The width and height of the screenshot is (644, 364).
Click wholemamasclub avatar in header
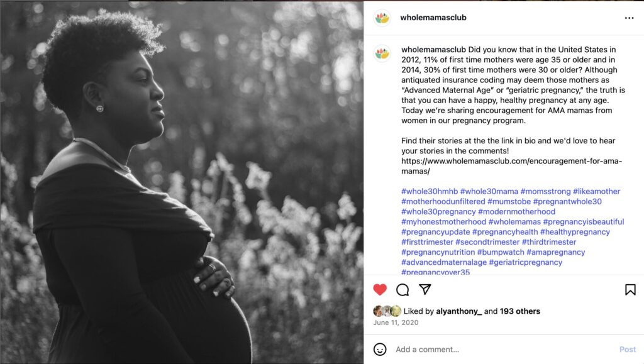point(382,18)
